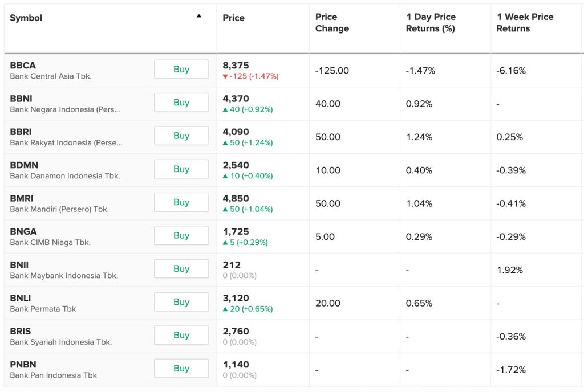Click the BBNI green change 40 (+0.92%)
Viewport: 584px width, 392px height.
pyautogui.click(x=248, y=109)
